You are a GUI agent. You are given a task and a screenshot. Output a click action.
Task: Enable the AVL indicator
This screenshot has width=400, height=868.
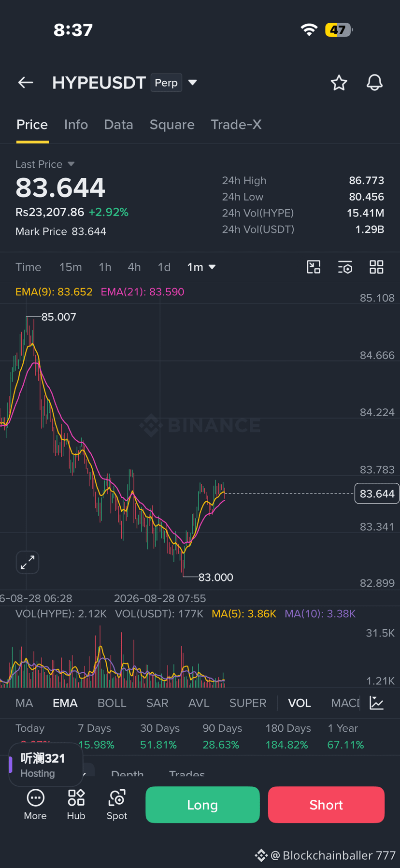[x=199, y=703]
